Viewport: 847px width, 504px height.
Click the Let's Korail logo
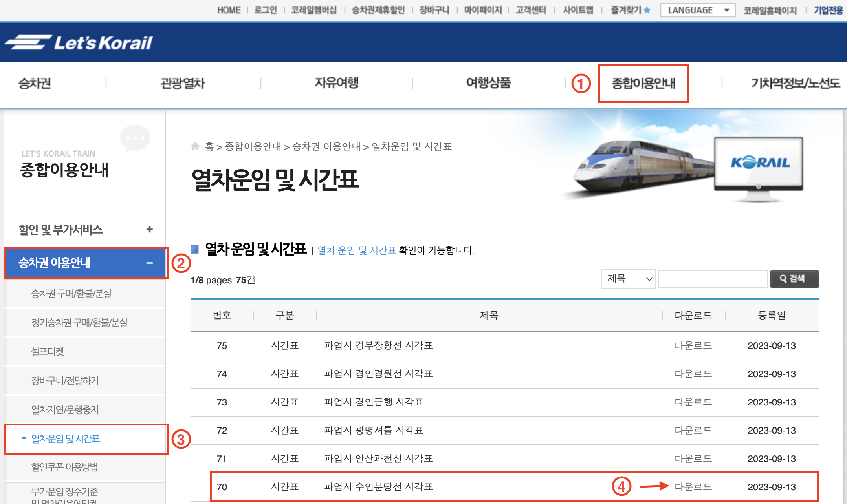click(x=79, y=42)
